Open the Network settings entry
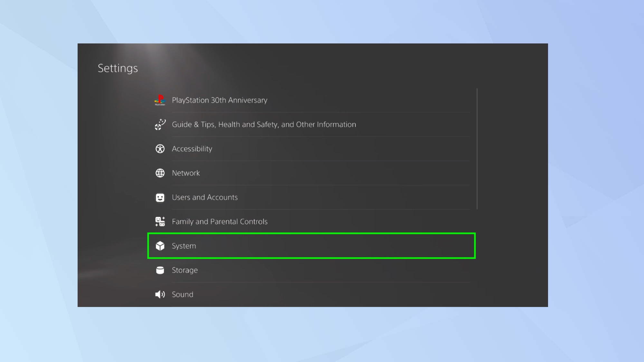The width and height of the screenshot is (644, 362). pyautogui.click(x=186, y=173)
